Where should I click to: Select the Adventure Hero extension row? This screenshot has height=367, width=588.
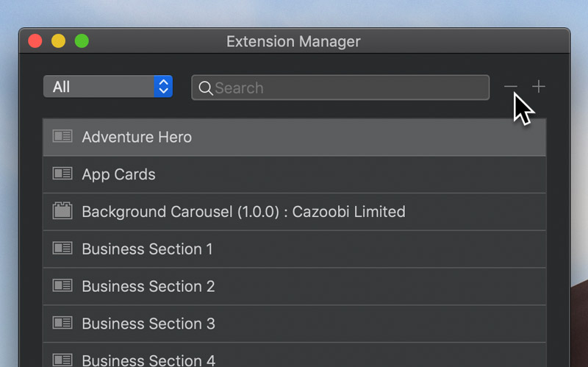(x=294, y=137)
